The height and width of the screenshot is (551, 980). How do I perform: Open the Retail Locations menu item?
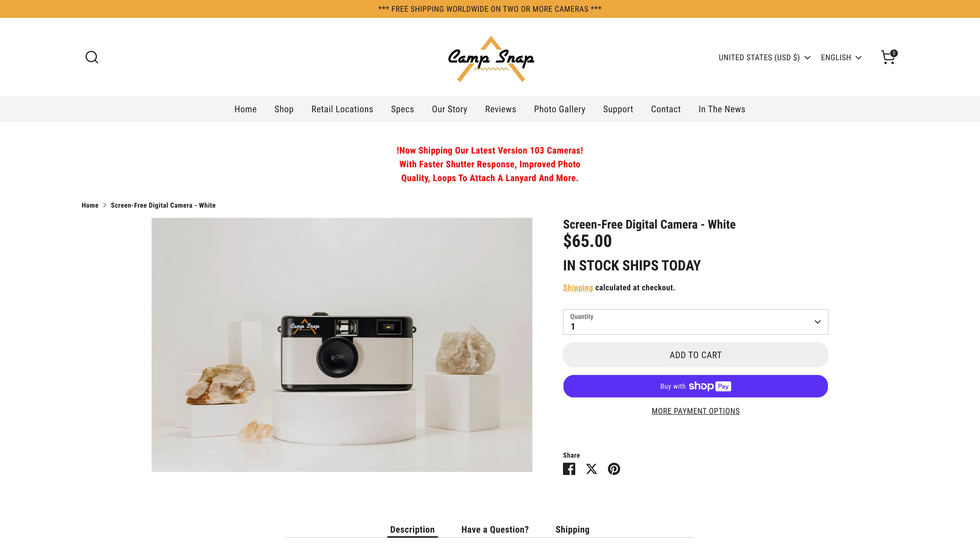(342, 109)
